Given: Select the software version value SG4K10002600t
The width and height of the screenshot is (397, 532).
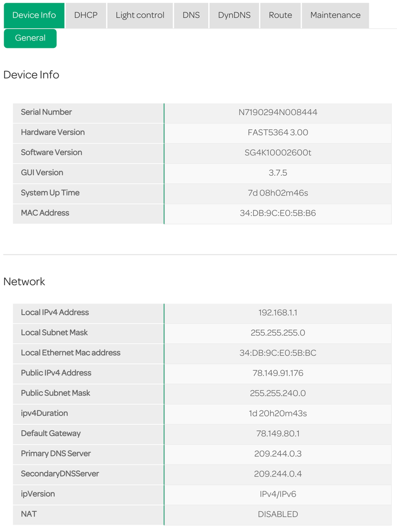Looking at the screenshot, I should pos(278,153).
